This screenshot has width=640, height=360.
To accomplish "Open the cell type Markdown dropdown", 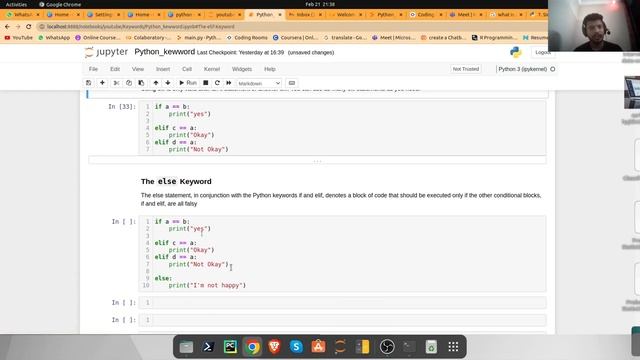I will [259, 83].
